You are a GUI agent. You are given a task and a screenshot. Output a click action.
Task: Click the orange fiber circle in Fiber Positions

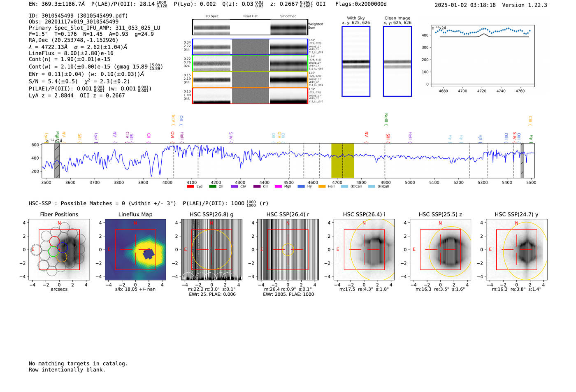point(61,257)
